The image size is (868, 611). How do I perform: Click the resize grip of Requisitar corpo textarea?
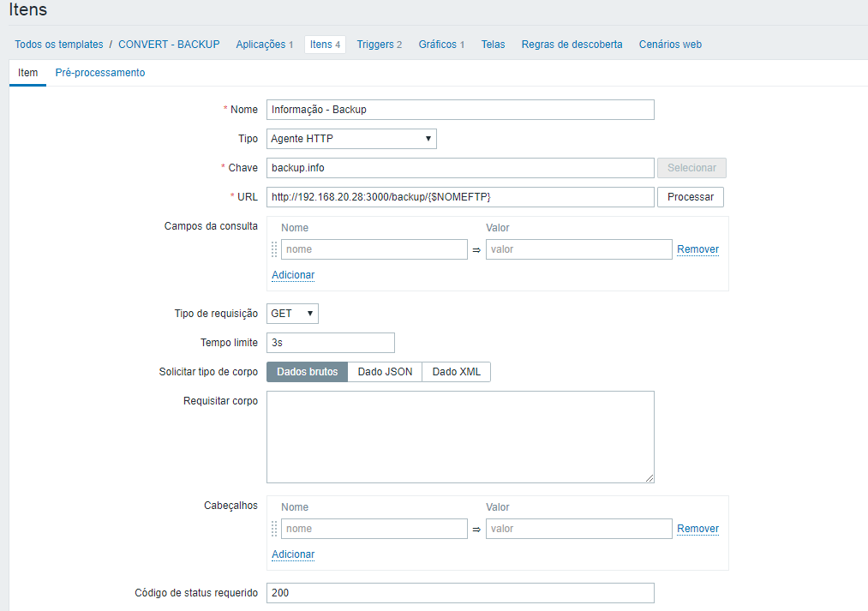pos(650,478)
